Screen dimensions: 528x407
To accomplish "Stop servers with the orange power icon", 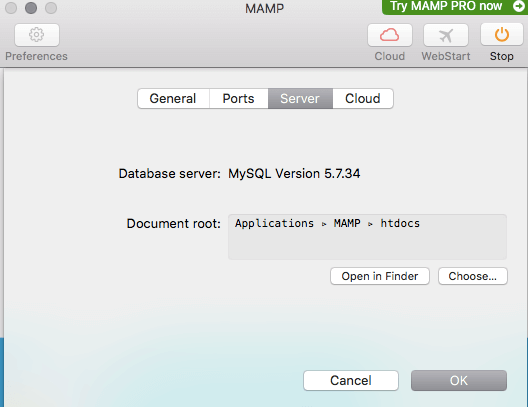I will coord(501,34).
